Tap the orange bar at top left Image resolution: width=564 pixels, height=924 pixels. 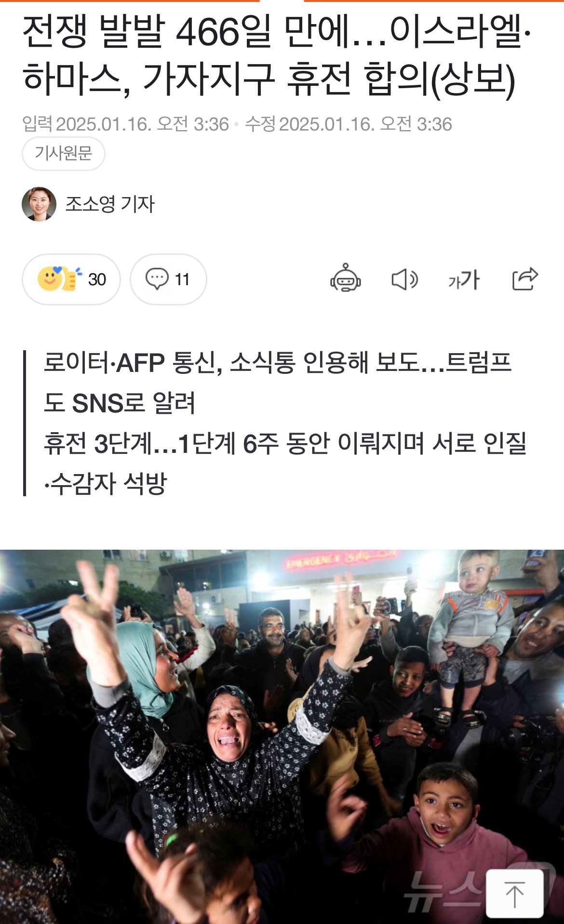point(130,1)
